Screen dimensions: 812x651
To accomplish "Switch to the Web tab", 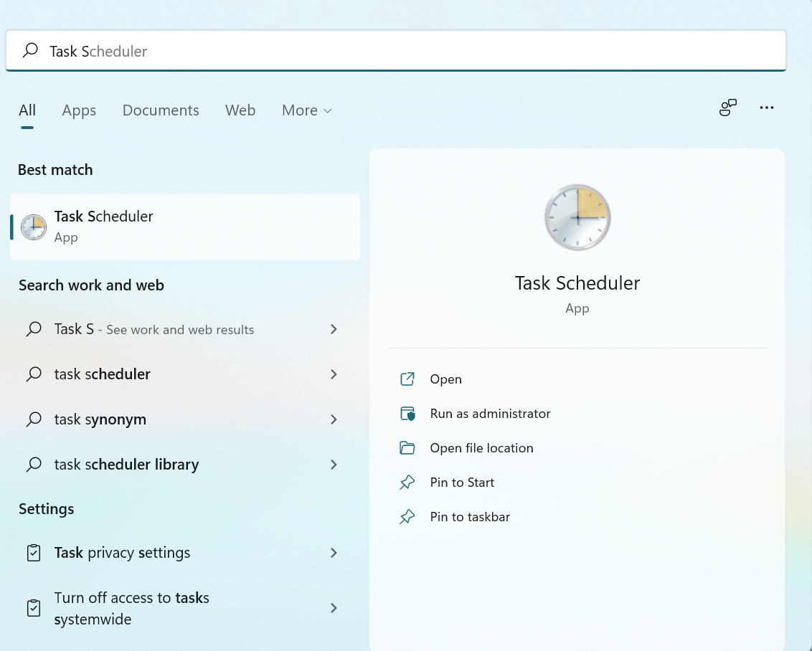I will coord(240,110).
